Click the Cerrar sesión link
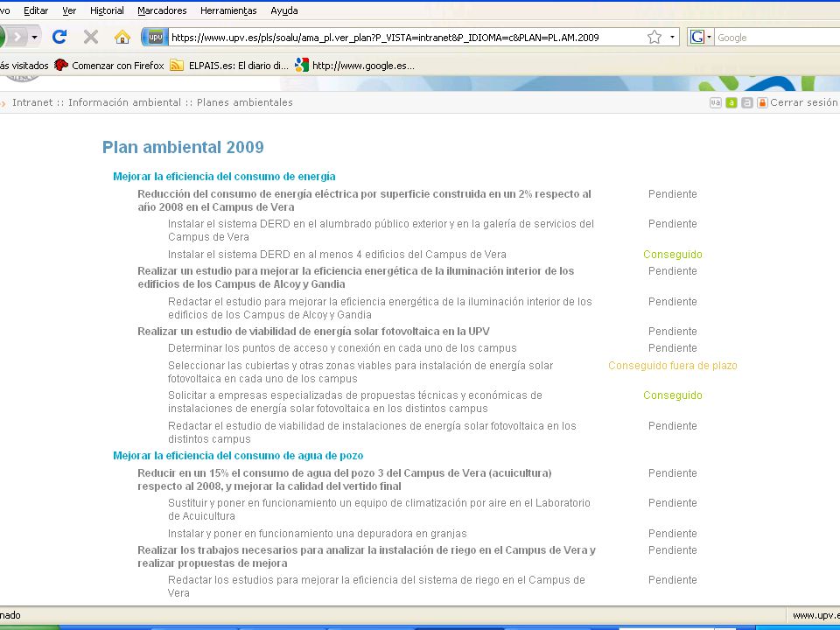Viewport: 840px width, 630px height. (x=803, y=102)
